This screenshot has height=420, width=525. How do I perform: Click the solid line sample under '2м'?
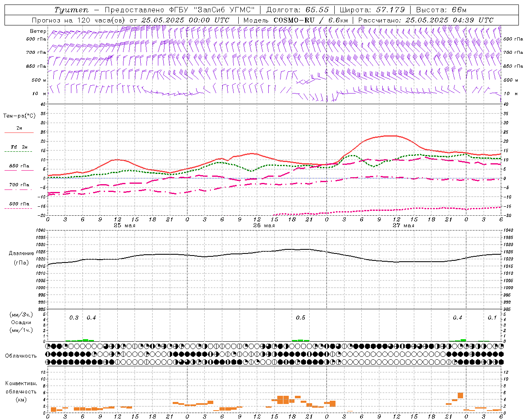tap(19, 133)
